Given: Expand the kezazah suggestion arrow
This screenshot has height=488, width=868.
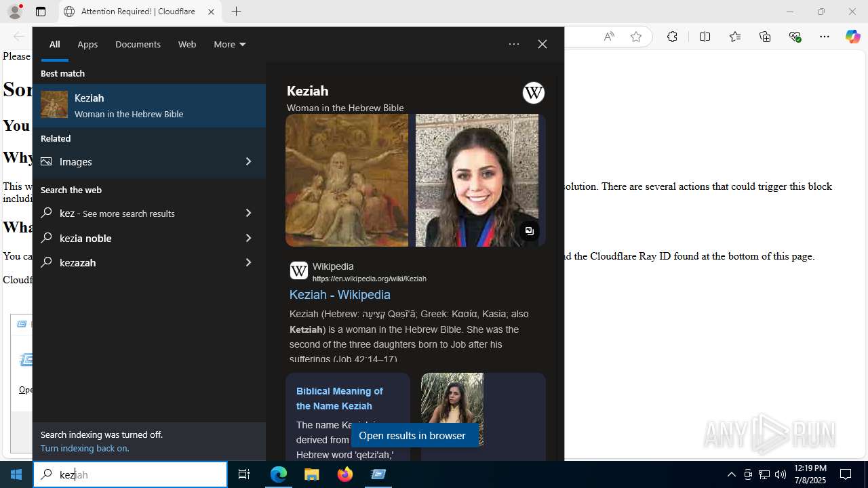Looking at the screenshot, I should 248,262.
